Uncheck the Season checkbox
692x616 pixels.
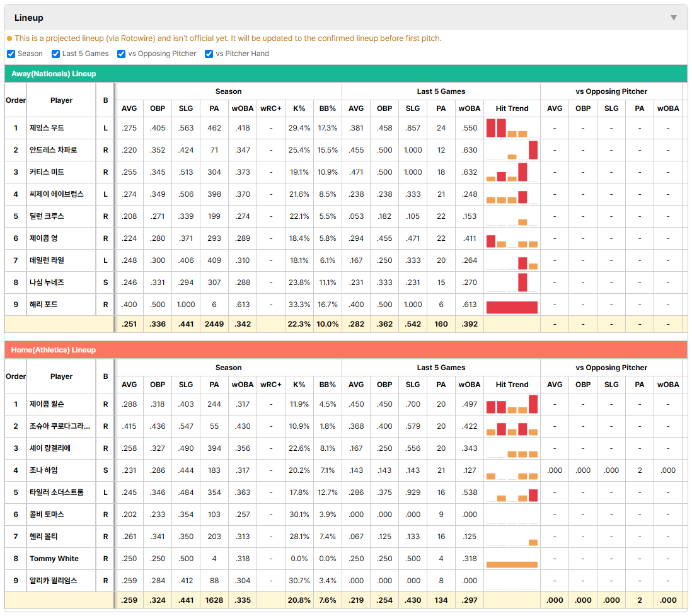tap(11, 54)
